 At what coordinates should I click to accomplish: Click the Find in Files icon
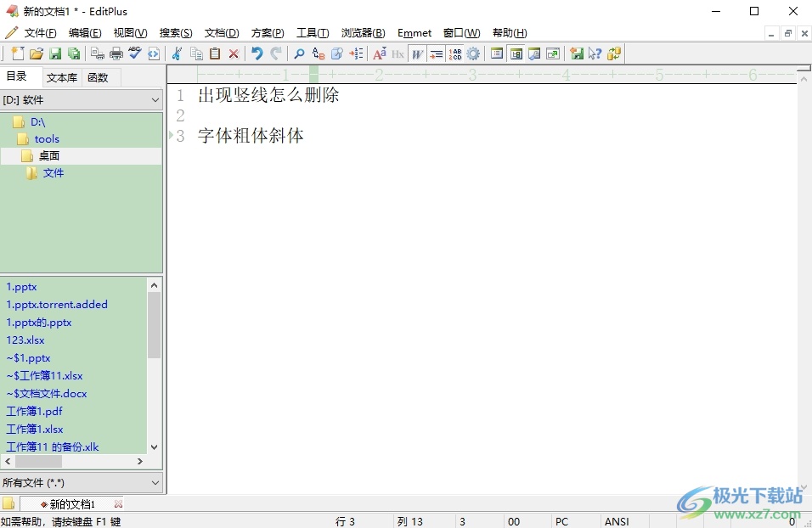[337, 53]
